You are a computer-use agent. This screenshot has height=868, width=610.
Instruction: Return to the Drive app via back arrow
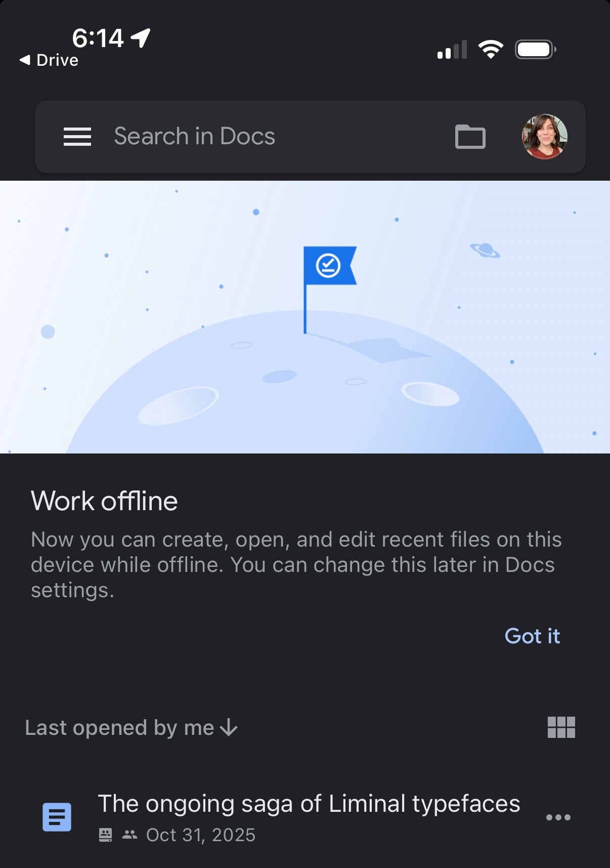(49, 60)
